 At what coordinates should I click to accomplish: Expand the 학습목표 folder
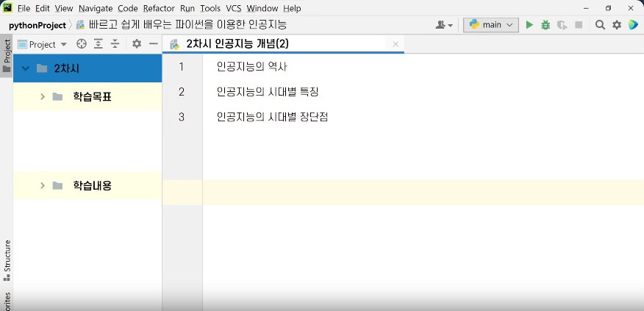[43, 97]
